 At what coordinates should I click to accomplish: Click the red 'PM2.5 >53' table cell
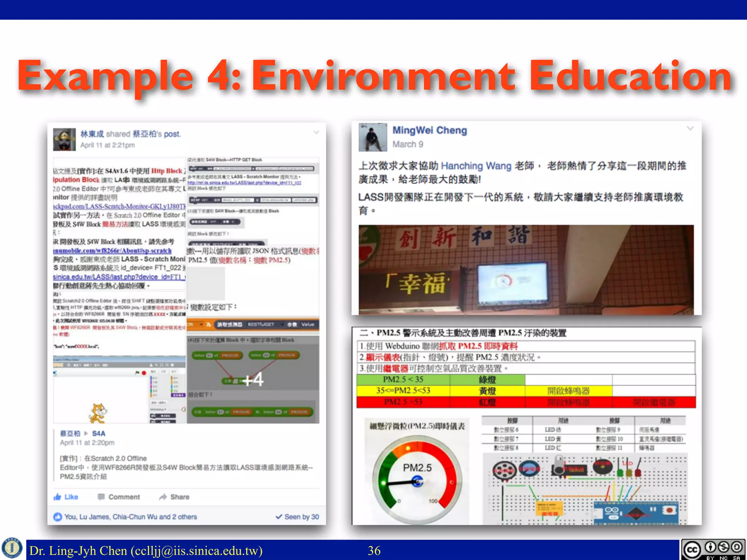(x=403, y=402)
